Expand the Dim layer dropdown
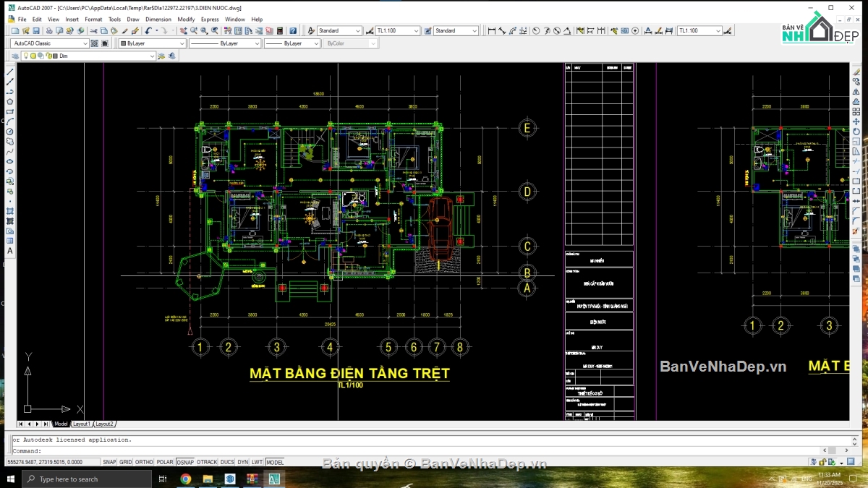Image resolution: width=868 pixels, height=488 pixels. 88,56
